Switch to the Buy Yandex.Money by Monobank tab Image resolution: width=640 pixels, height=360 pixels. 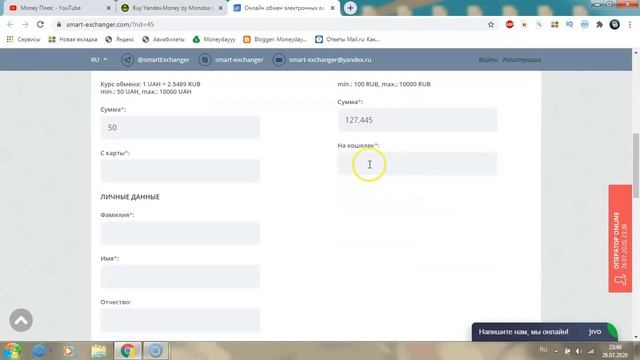171,8
